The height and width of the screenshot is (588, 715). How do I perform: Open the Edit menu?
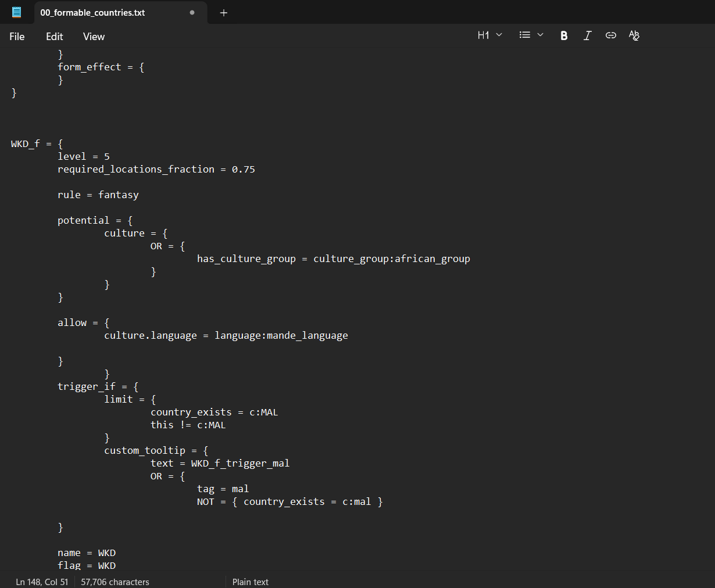55,37
